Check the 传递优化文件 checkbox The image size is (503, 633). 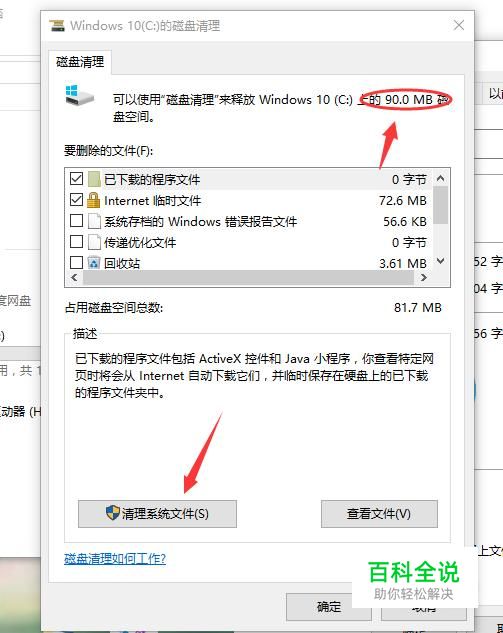point(77,242)
